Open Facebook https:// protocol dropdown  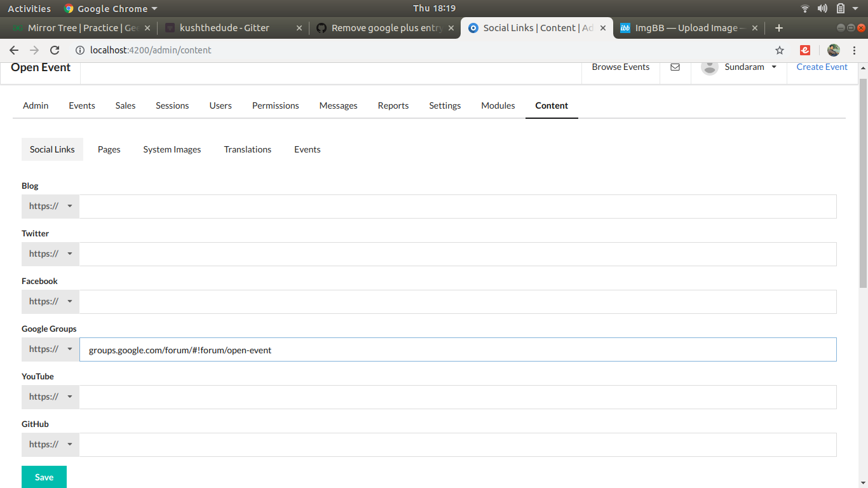click(50, 302)
